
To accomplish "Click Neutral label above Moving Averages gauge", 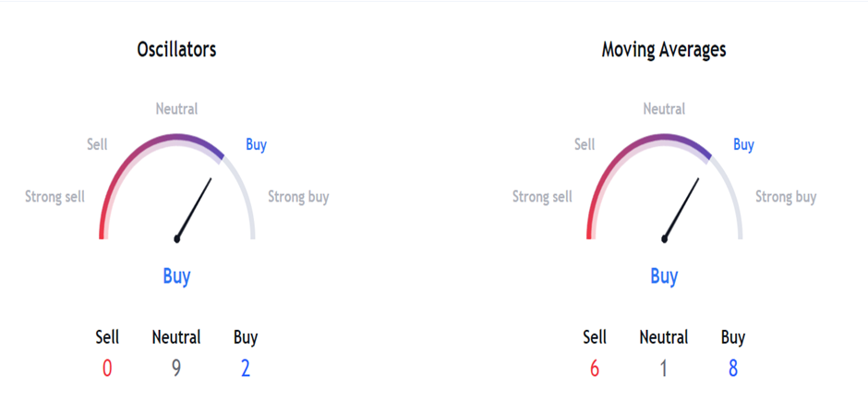I will point(664,109).
